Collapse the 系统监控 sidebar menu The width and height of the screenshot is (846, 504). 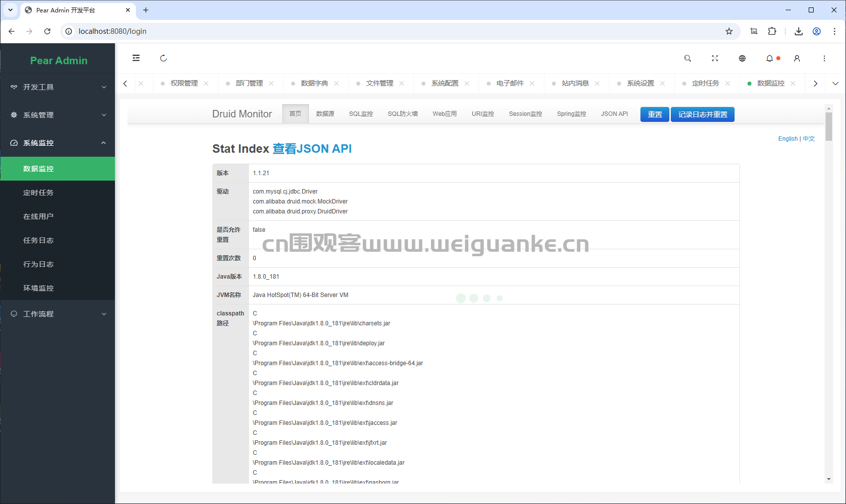coord(58,143)
